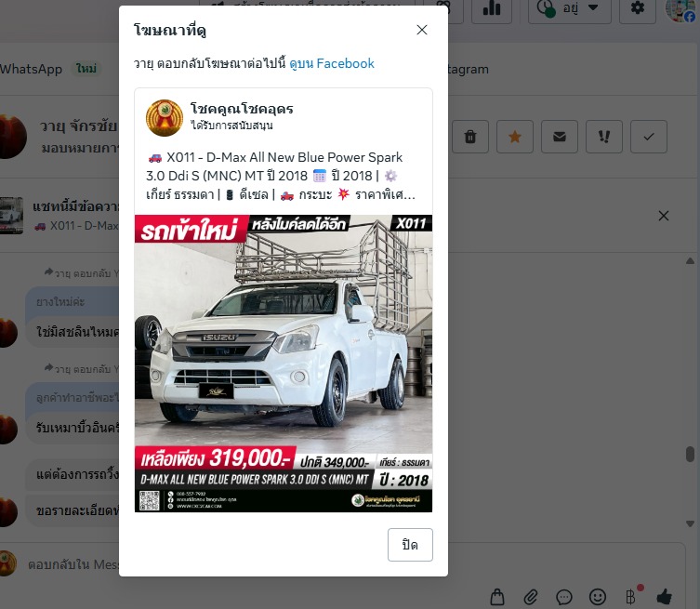Click the 'ยางใหม่ค่ะ' message bubble

[x=73, y=302]
